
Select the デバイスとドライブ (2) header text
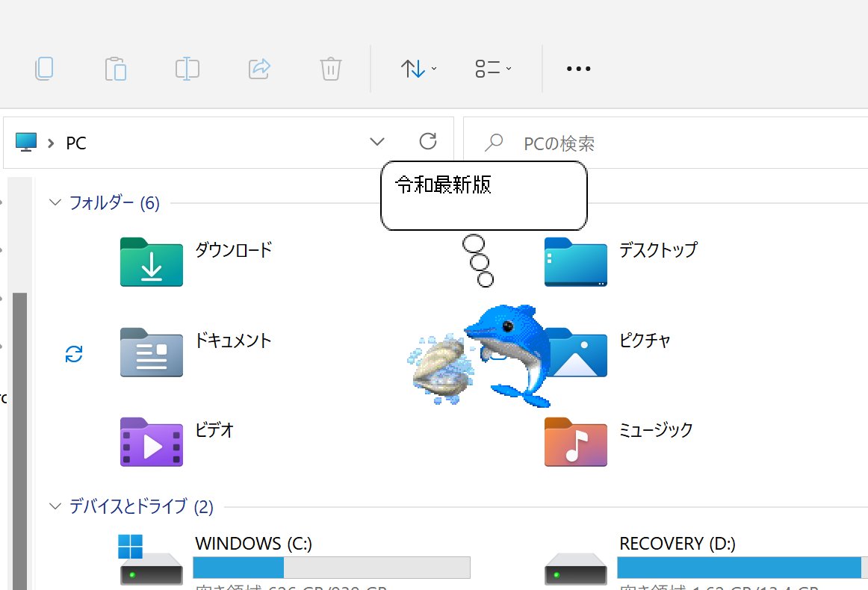click(x=141, y=506)
